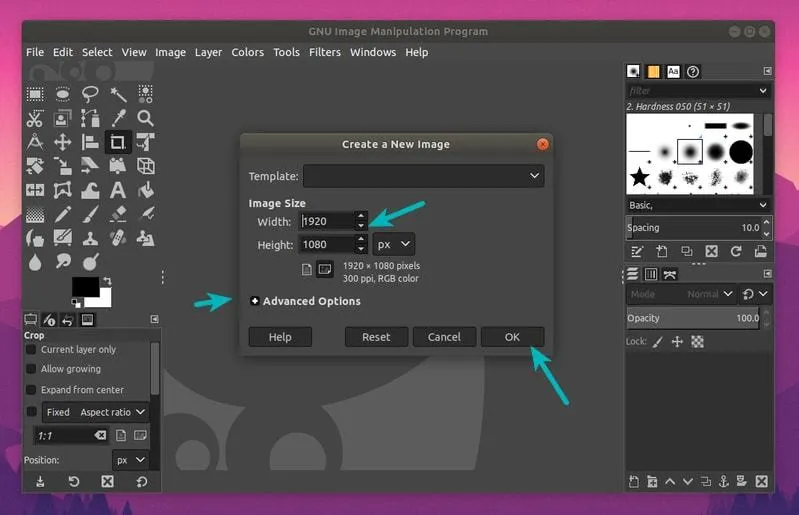Click the Help button in dialog
Viewport: 799px width, 515px height.
pyautogui.click(x=280, y=337)
